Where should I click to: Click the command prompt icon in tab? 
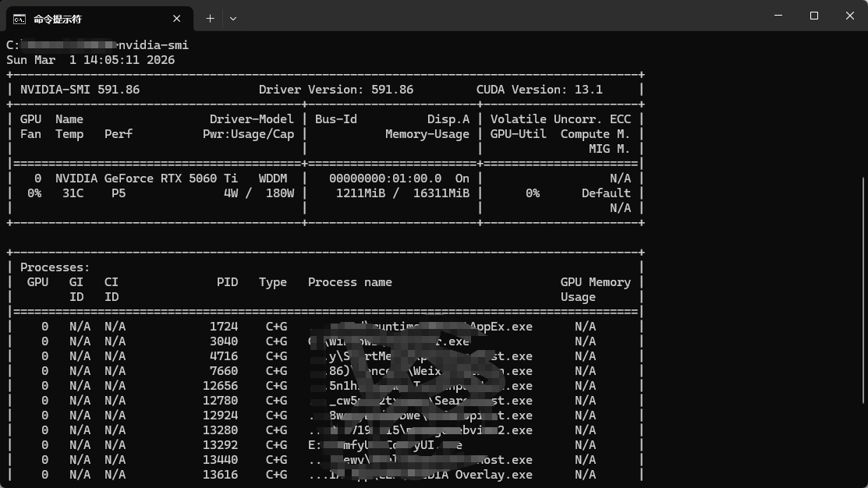click(19, 19)
